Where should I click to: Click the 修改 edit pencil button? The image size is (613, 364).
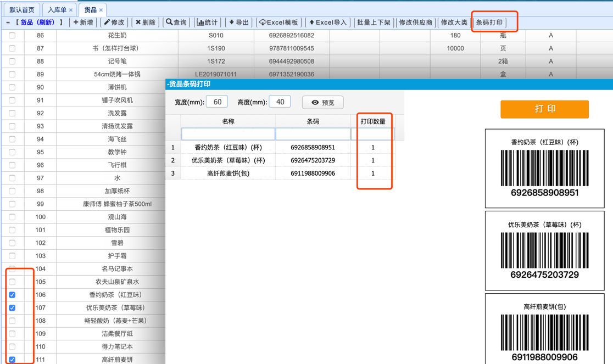click(x=114, y=23)
